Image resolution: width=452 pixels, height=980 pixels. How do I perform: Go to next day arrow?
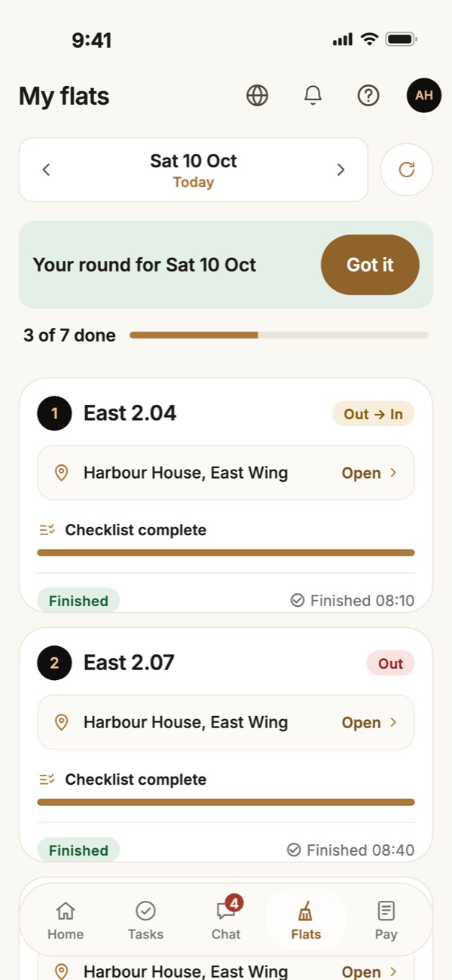[x=341, y=170]
